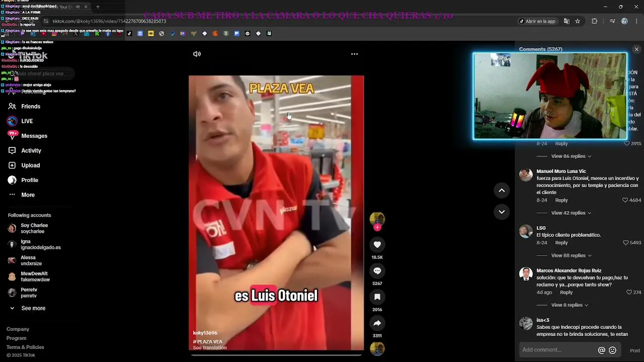The width and height of the screenshot is (644, 362).
Task: Expand Program footer section
Action: [16, 338]
